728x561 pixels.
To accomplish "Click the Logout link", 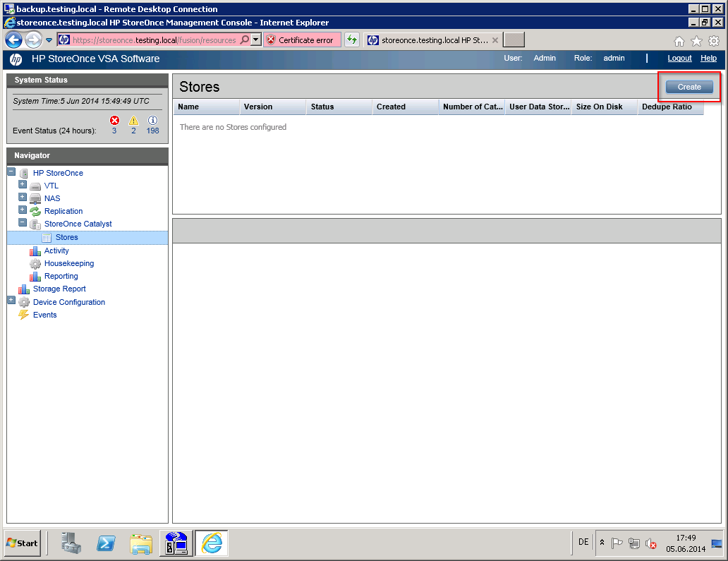I will coord(679,58).
